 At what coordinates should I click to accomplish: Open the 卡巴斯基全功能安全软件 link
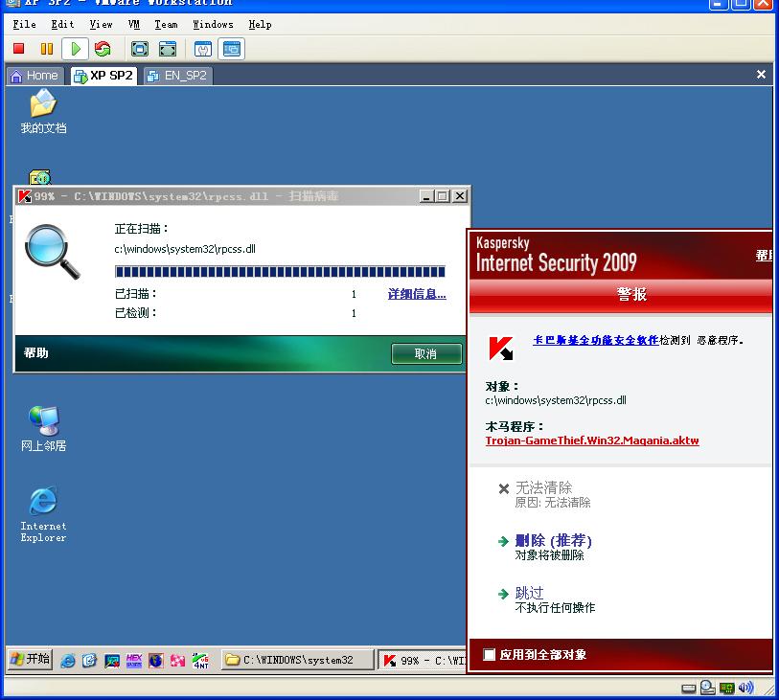click(x=596, y=340)
